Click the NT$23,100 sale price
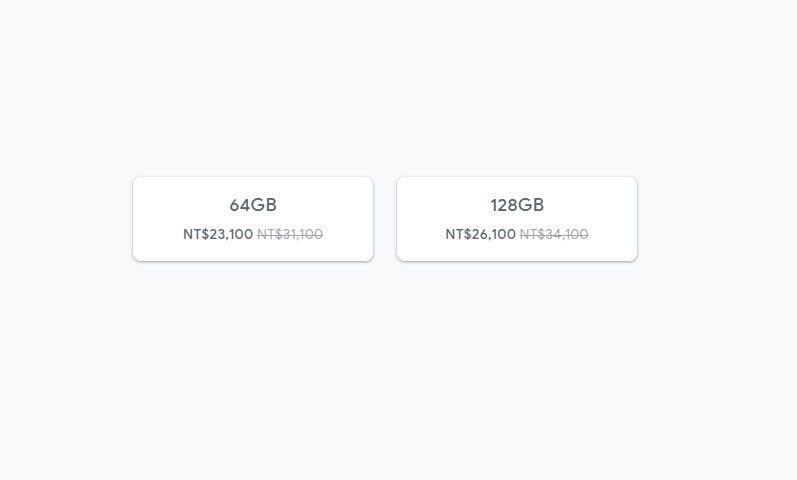Screen dimensions: 797x480 [218, 234]
